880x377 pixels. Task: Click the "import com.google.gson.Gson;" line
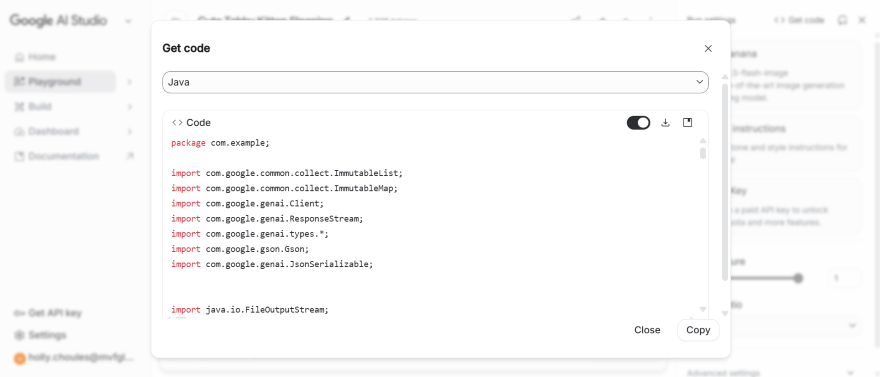tap(240, 249)
